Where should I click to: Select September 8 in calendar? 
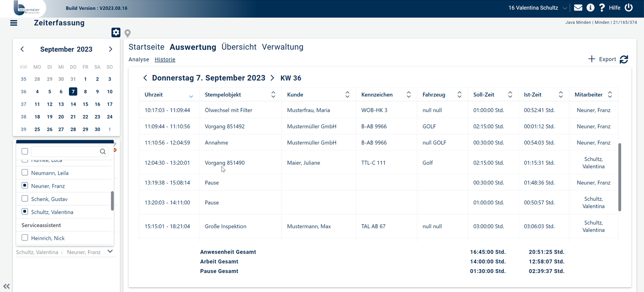tap(85, 92)
